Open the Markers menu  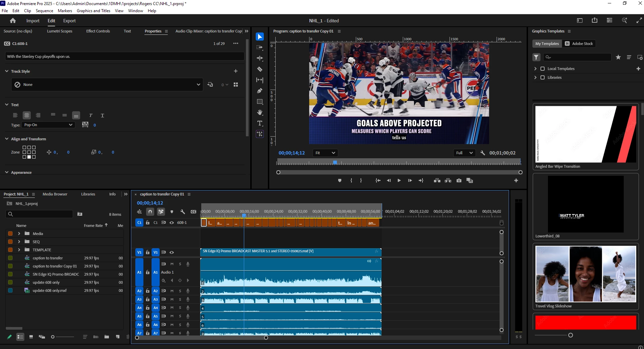(x=65, y=11)
